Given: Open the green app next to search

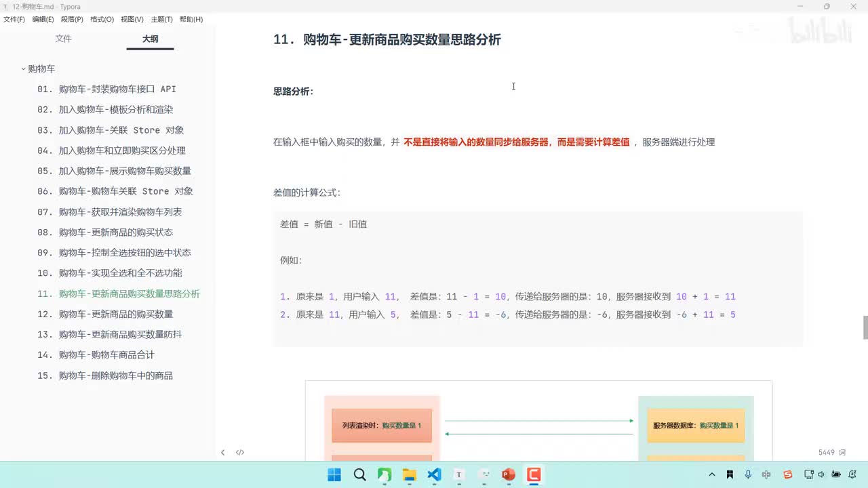Looking at the screenshot, I should pos(384,474).
